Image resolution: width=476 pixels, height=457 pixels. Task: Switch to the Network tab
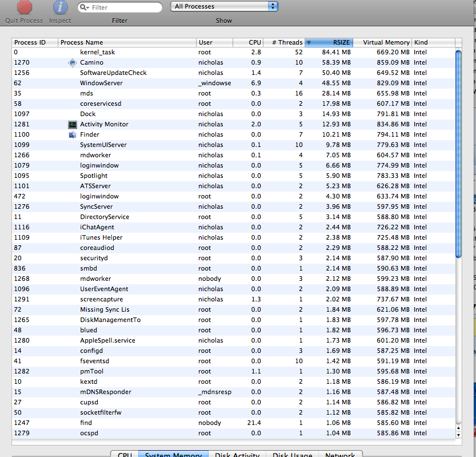340,454
